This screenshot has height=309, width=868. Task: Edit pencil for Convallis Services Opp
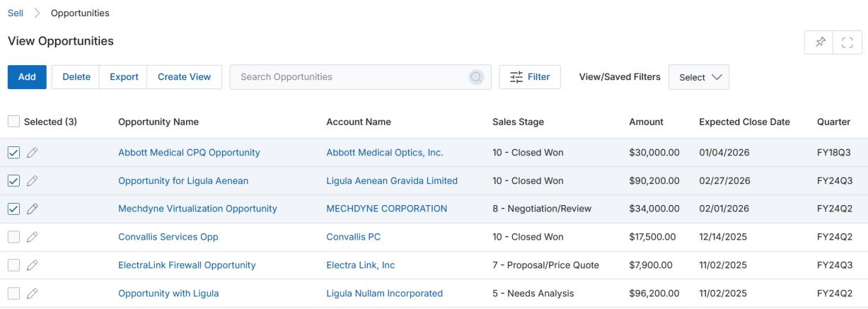(x=32, y=237)
